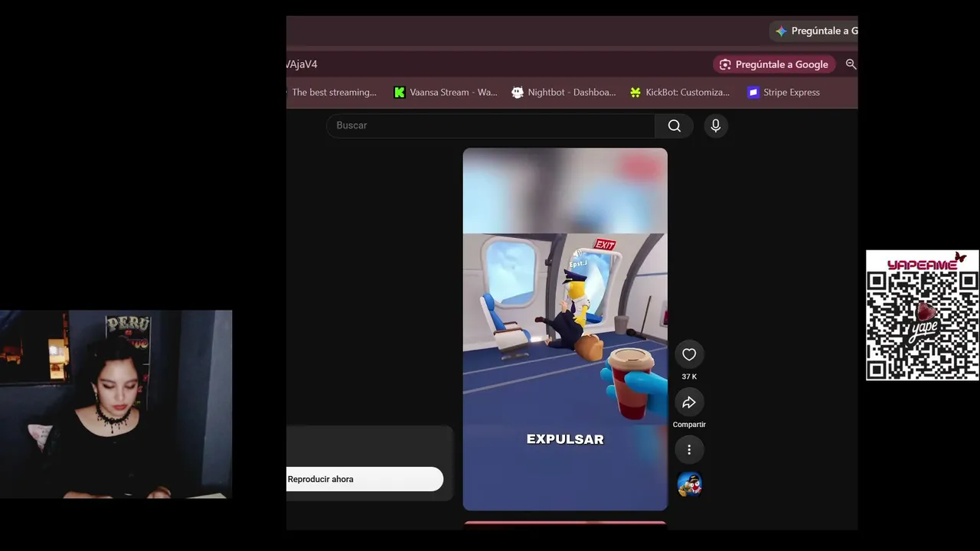Click the Pregúntale a Gemini button
The image size is (980, 551).
tap(814, 31)
